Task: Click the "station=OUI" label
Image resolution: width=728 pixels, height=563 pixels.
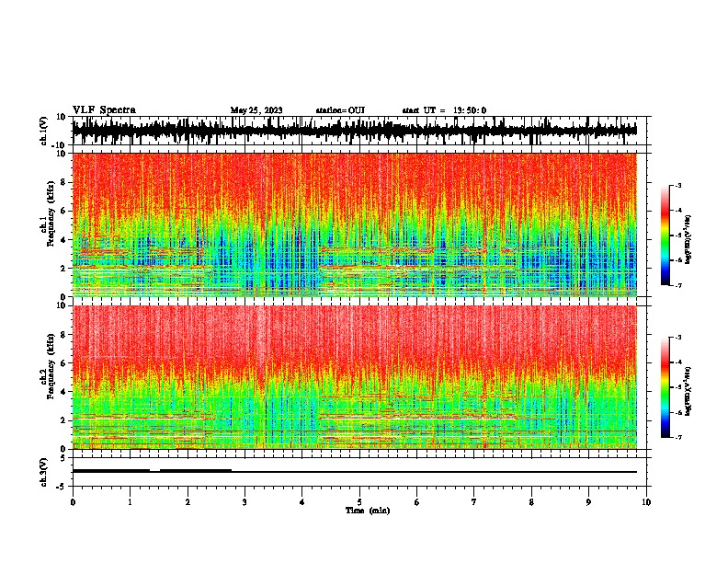Action: pyautogui.click(x=340, y=110)
